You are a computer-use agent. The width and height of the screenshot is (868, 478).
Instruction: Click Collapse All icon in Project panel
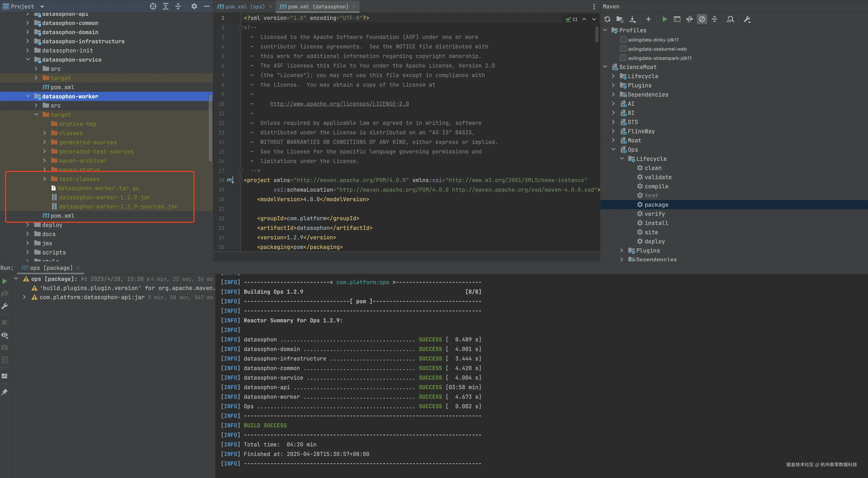pyautogui.click(x=178, y=6)
